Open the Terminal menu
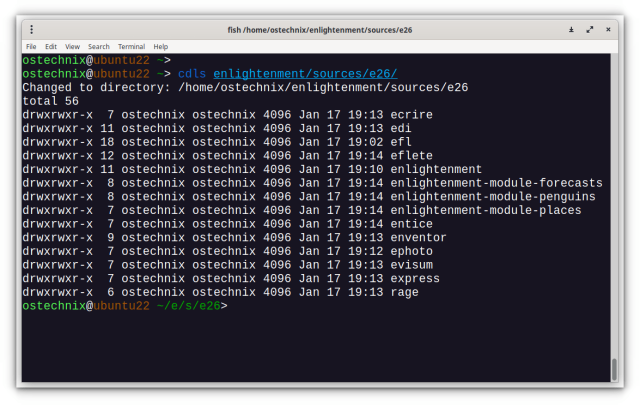Viewport: 640px width, 405px height. tap(131, 47)
